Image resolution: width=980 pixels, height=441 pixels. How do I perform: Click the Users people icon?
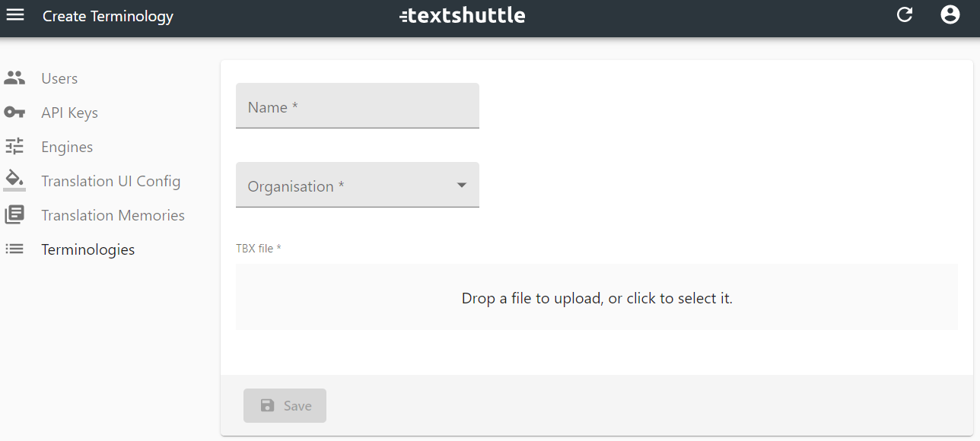point(14,78)
